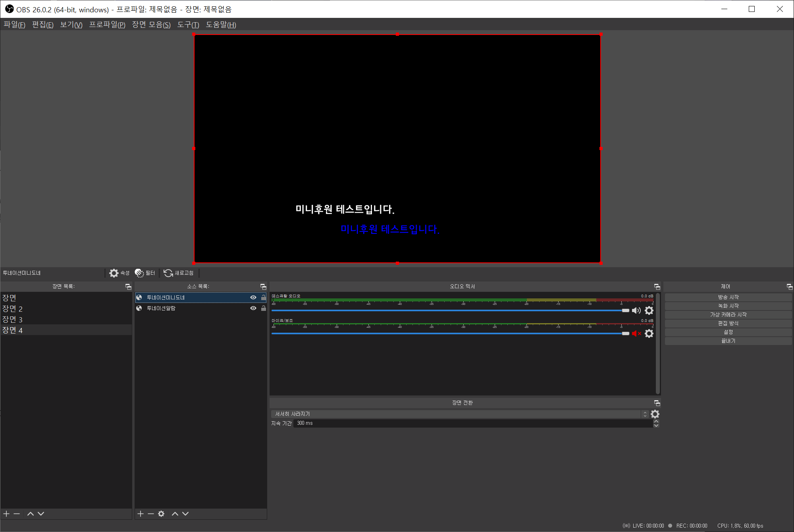
Task: Open source properties gear in source toolbar
Action: [114, 273]
